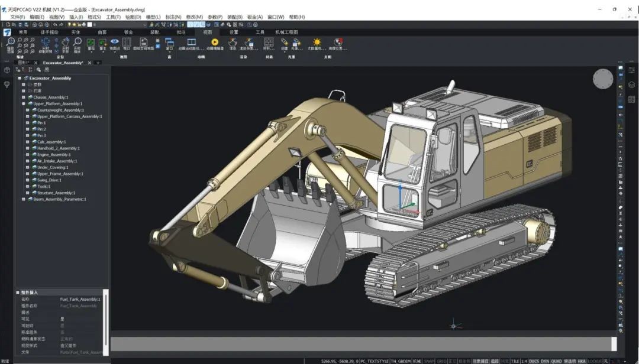Click the render teapot icon
Viewport: 639px width, 364px height.
[233, 42]
